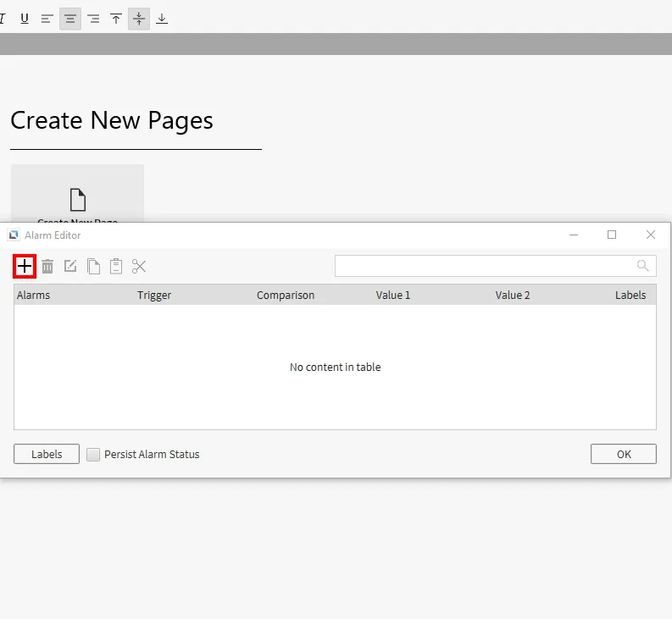Set vertical alignment to bottom
The image size is (672, 619).
click(162, 19)
